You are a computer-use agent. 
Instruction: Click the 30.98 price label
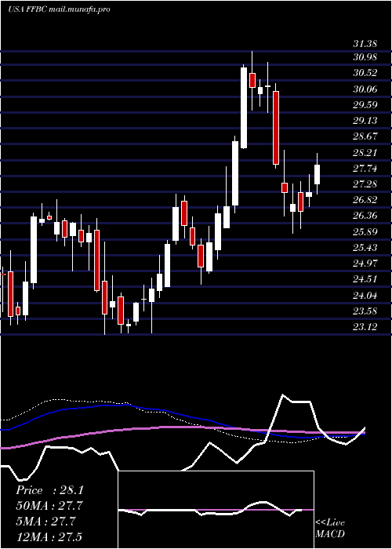click(365, 57)
